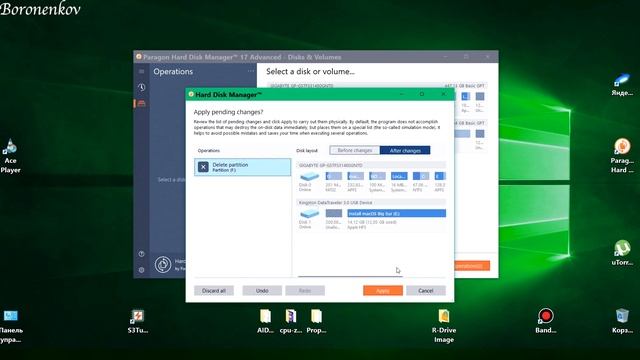Open the Recycle Bin on desktop
The height and width of the screenshot is (360, 640).
point(622,321)
